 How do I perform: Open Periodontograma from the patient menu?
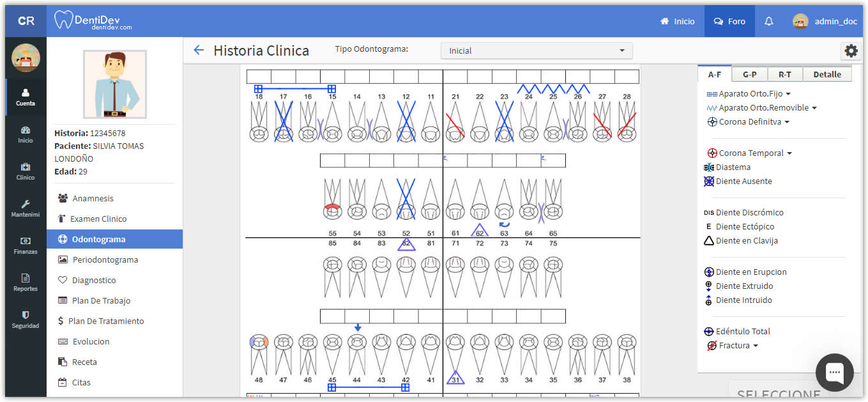pos(105,260)
